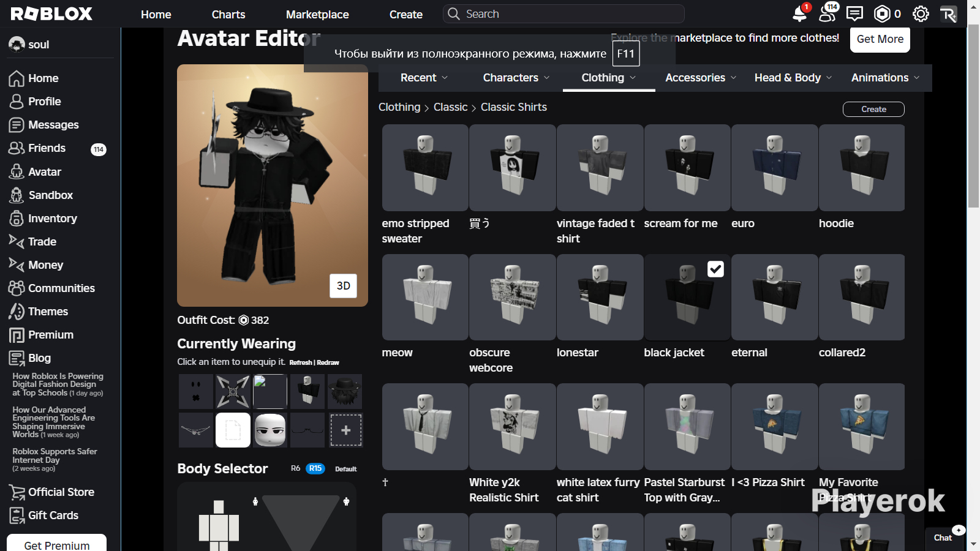Click the Default body selector link

(x=345, y=469)
